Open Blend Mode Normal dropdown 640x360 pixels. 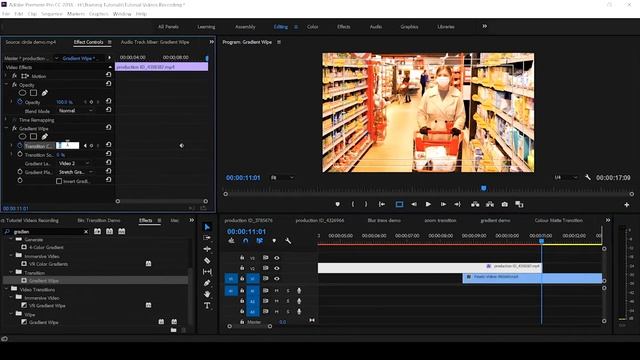pyautogui.click(x=76, y=111)
